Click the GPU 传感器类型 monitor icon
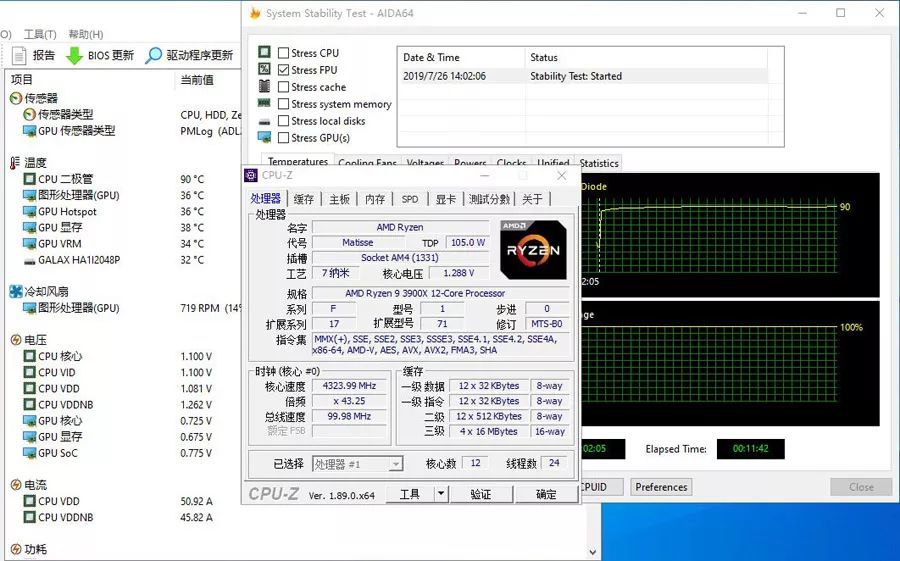 (29, 131)
